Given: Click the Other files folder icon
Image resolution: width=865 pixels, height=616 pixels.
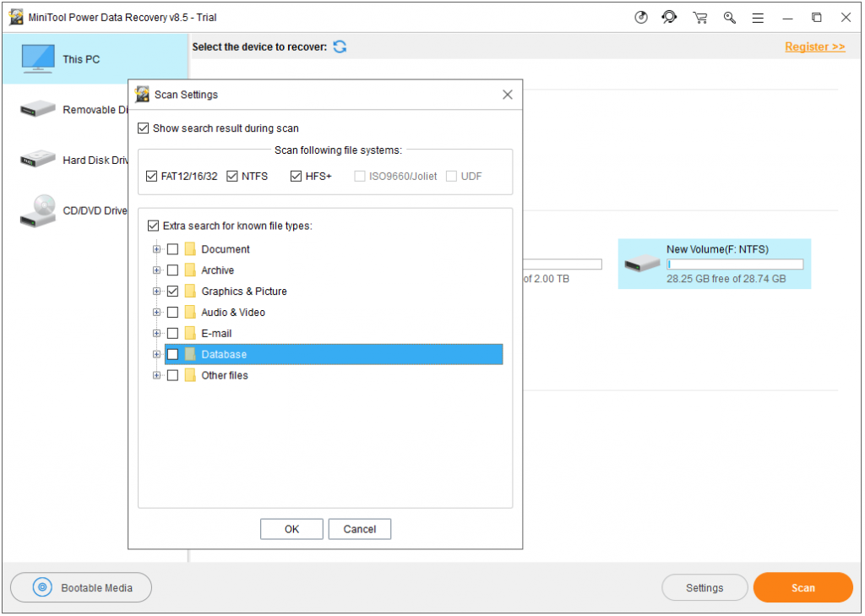Looking at the screenshot, I should tap(190, 375).
